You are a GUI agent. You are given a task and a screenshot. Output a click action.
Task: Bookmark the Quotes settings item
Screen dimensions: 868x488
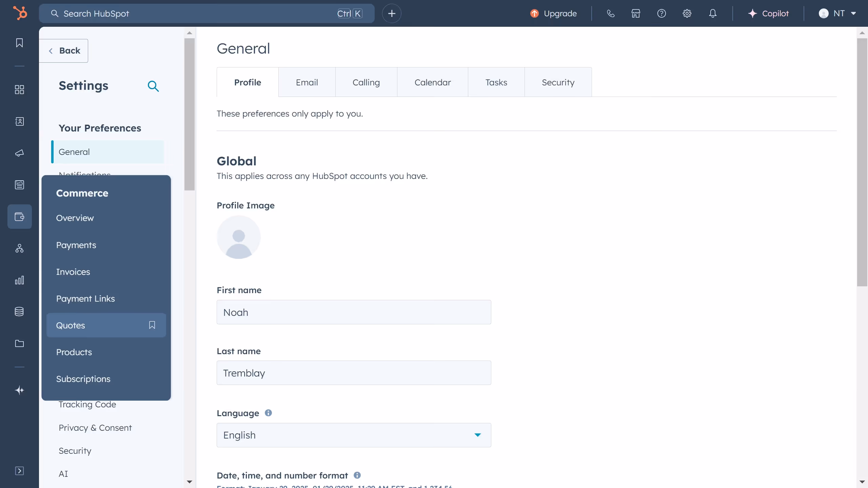(152, 325)
